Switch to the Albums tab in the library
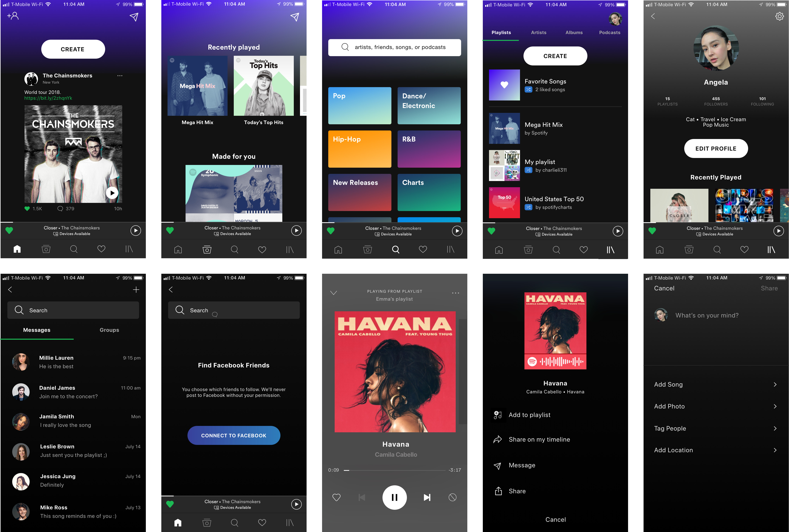 [x=574, y=33]
